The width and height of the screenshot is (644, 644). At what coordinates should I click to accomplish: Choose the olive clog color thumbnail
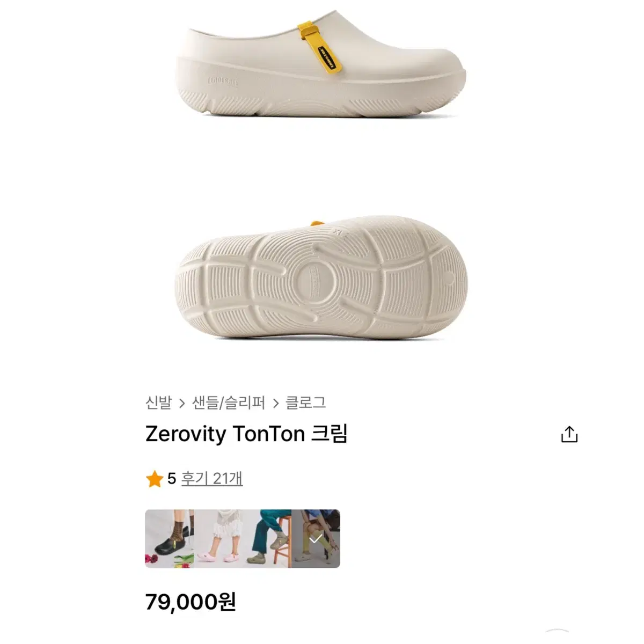pos(267,538)
